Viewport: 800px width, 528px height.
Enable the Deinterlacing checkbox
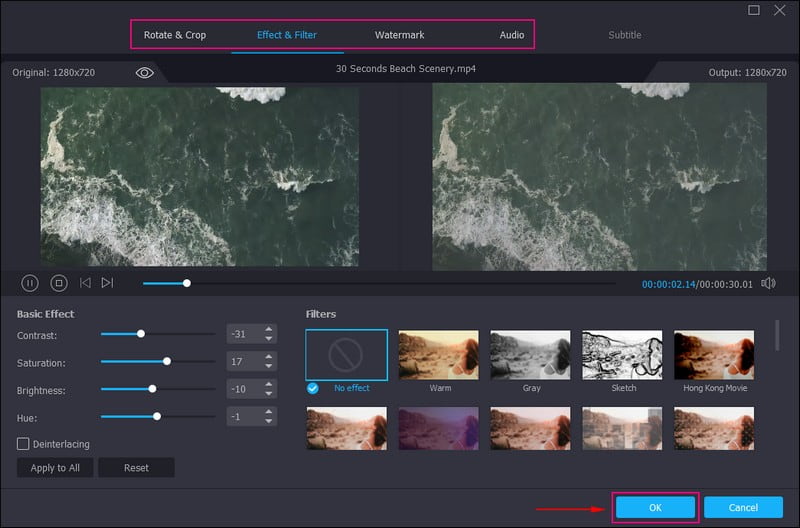point(23,443)
